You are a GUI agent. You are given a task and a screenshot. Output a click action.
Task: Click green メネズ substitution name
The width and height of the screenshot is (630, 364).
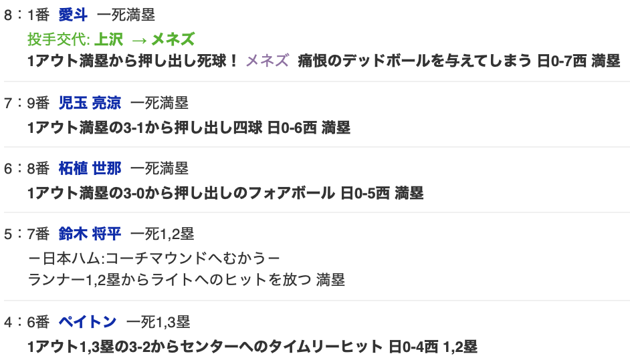173,39
